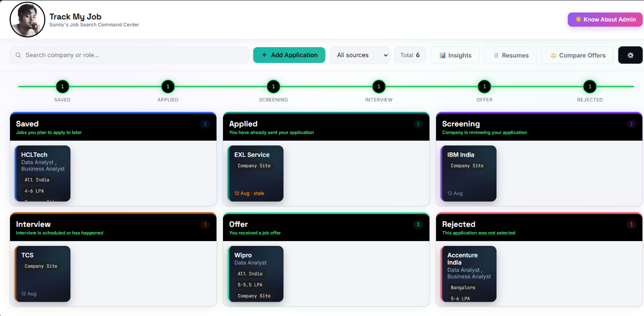Select the INTERVIEW stage node on pipeline

[x=379, y=87]
